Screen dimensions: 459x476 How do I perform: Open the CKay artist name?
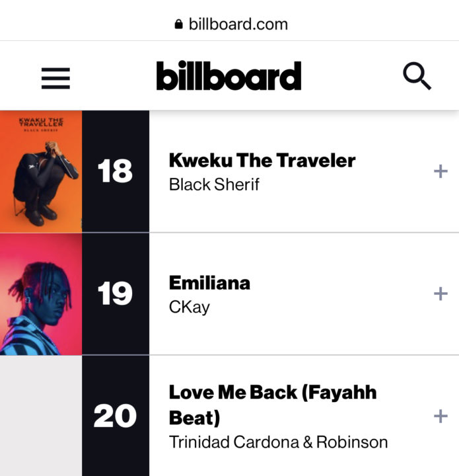[x=189, y=307]
